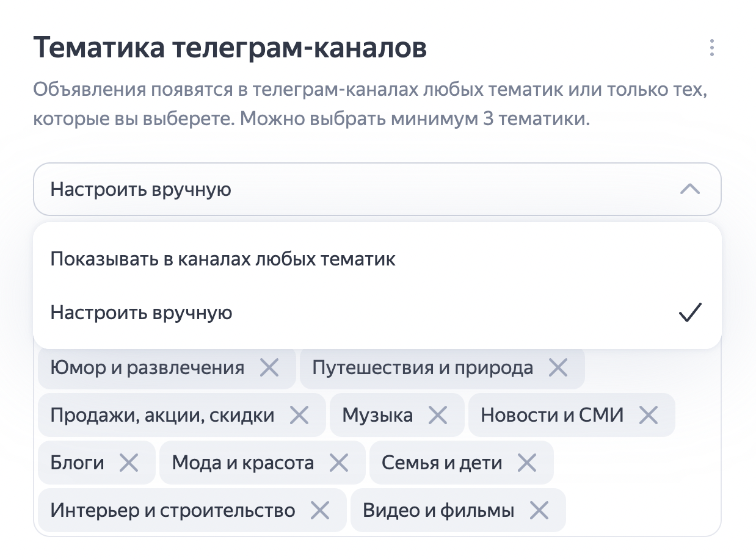Remove the Продажи, акции, скидки tag
This screenshot has width=756, height=559.
[x=299, y=416]
